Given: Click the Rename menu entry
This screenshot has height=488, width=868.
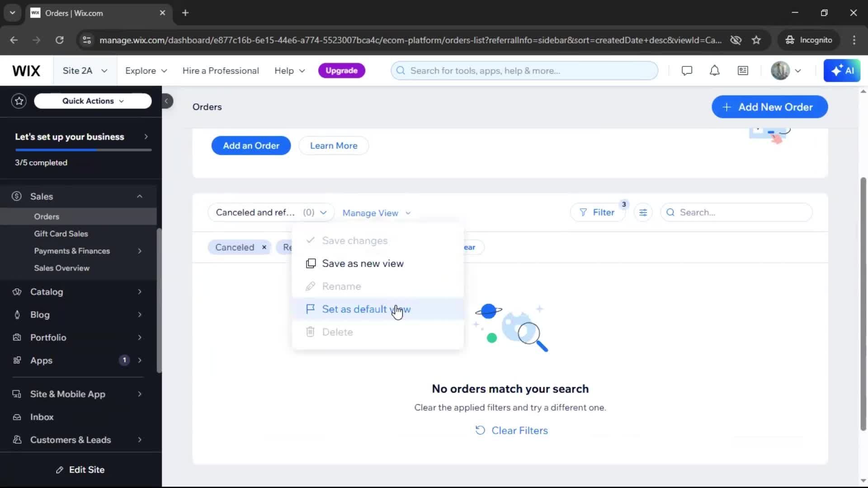Looking at the screenshot, I should point(378,286).
